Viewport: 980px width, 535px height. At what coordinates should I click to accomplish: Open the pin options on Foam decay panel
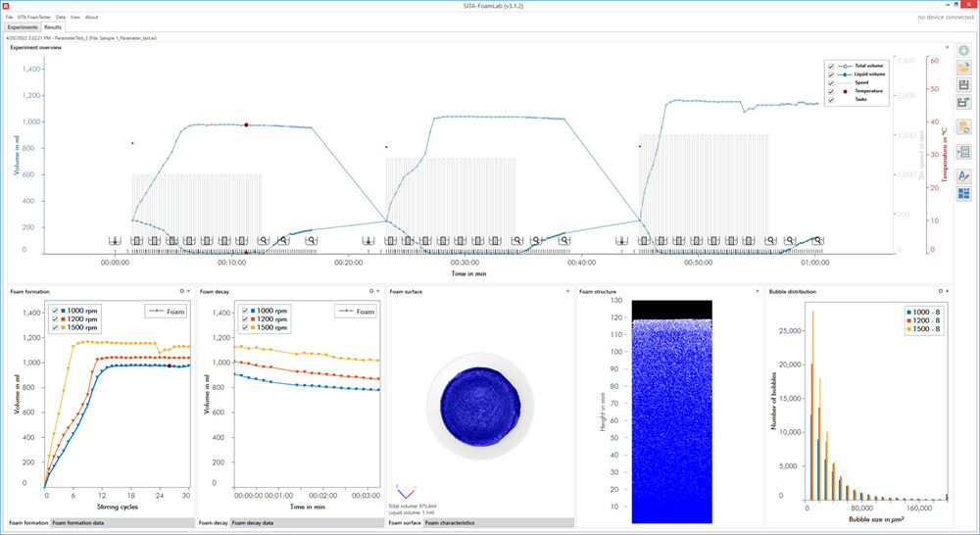click(x=370, y=291)
